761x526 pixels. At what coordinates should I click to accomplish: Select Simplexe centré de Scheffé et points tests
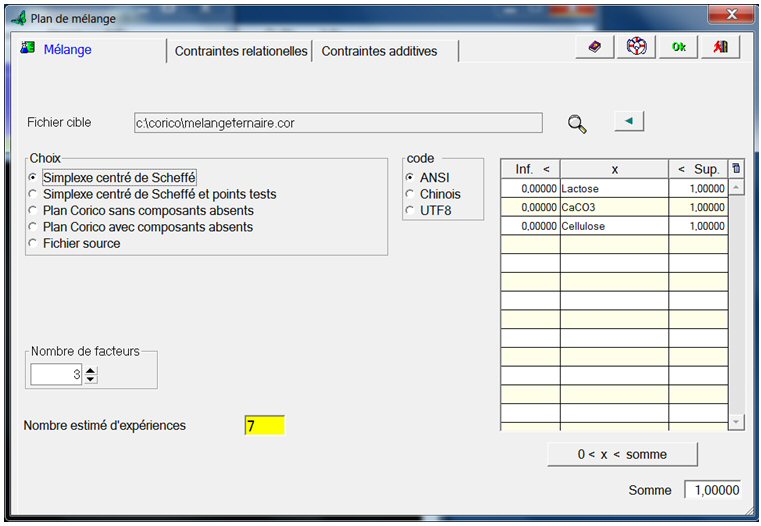coord(33,194)
